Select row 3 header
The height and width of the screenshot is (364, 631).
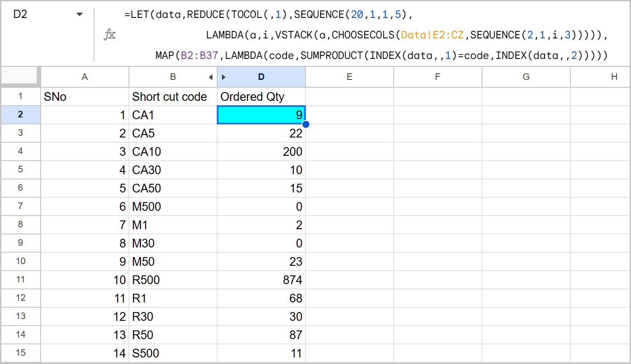pyautogui.click(x=21, y=133)
